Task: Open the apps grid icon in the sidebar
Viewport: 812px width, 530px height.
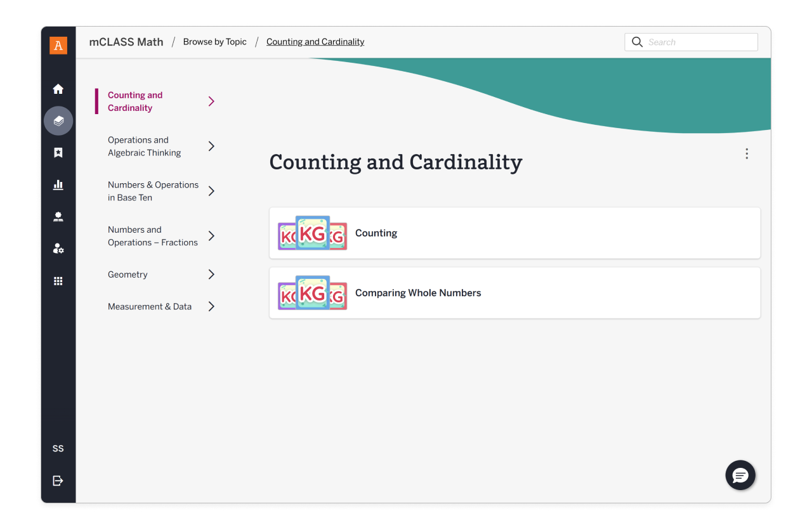Action: point(58,281)
